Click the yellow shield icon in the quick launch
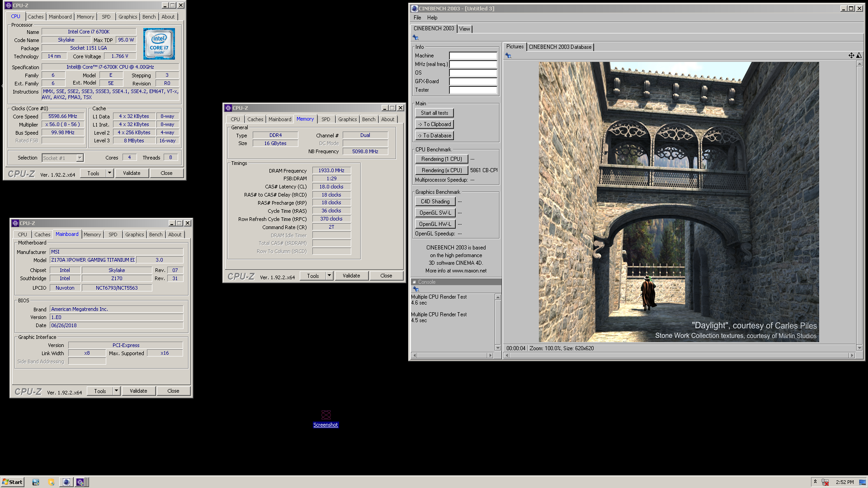The image size is (868, 488). pyautogui.click(x=51, y=482)
